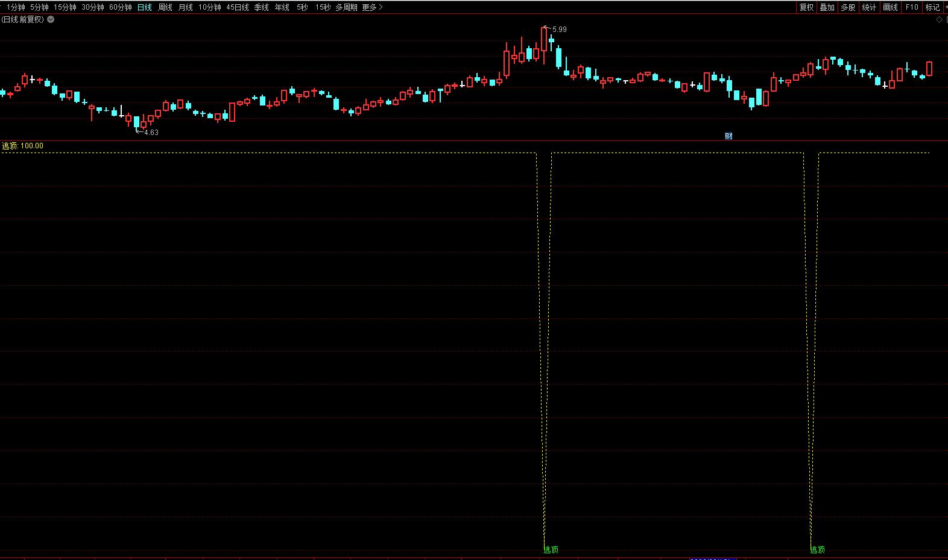
Task: Switch chart to 60分钟 period
Action: tap(120, 7)
